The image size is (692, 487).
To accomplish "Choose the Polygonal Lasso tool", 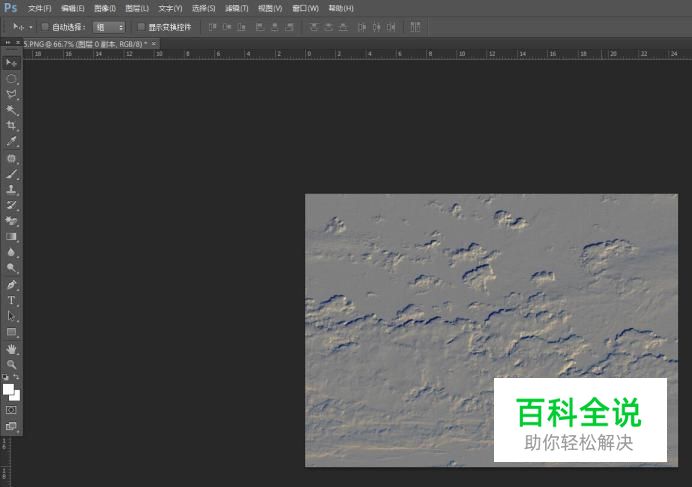I will coord(12,94).
